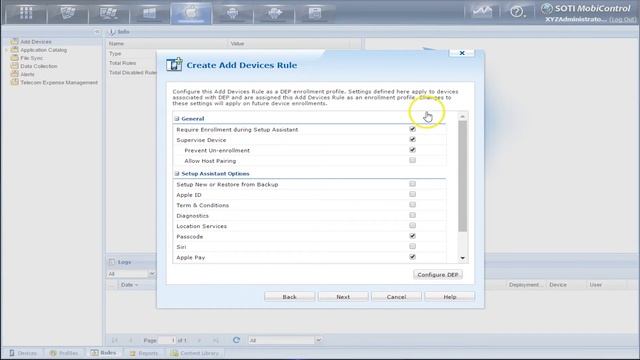Viewport: 640px width, 360px height.
Task: Uncheck the Apple Pay checkbox
Action: 413,257
